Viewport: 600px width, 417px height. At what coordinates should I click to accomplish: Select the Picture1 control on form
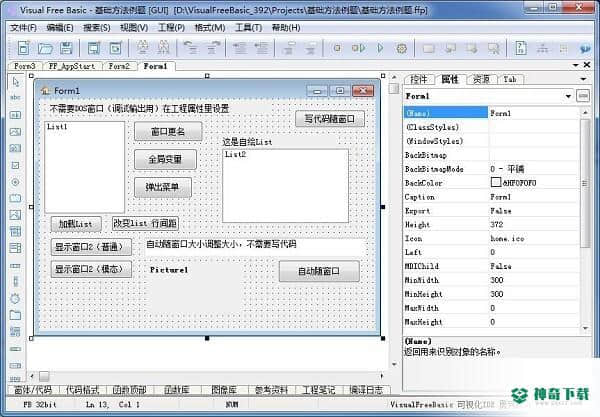point(194,288)
